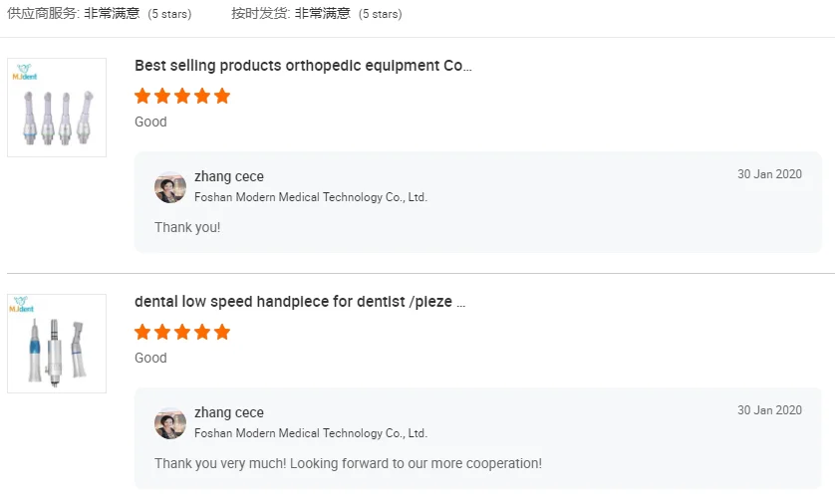Screen dimensions: 835x504
Task: Click Foshan Modern Medical Technology in the second reply
Action: click(310, 433)
